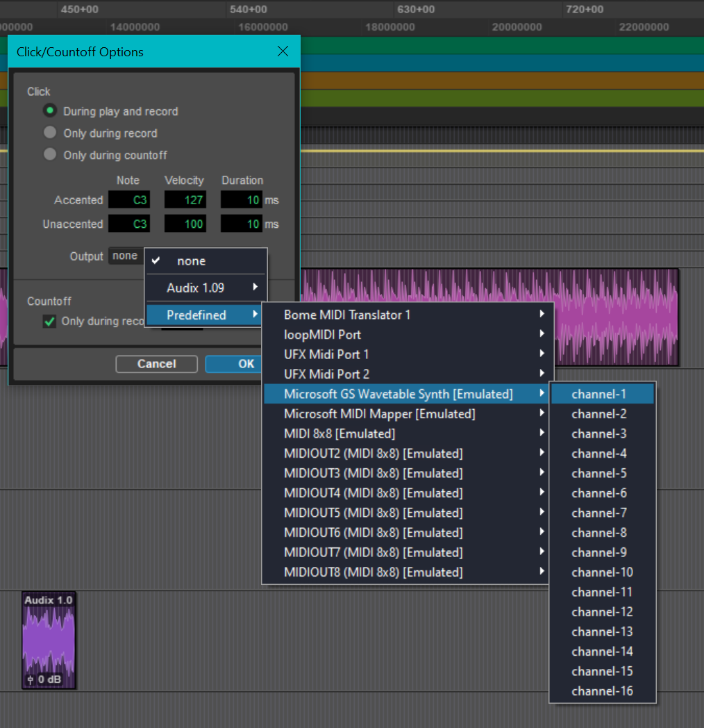Edit the Unaccented Velocity value
Screen dimensions: 704x728
(185, 224)
